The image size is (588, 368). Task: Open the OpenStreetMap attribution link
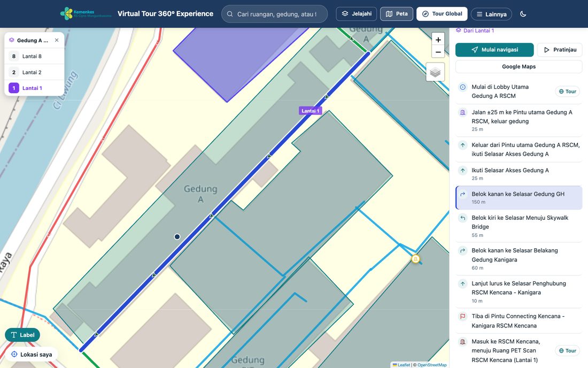432,365
